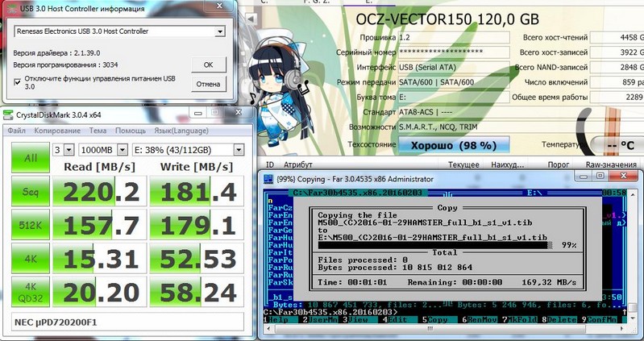Maximize the CrystalDiskMark window

coord(214,113)
